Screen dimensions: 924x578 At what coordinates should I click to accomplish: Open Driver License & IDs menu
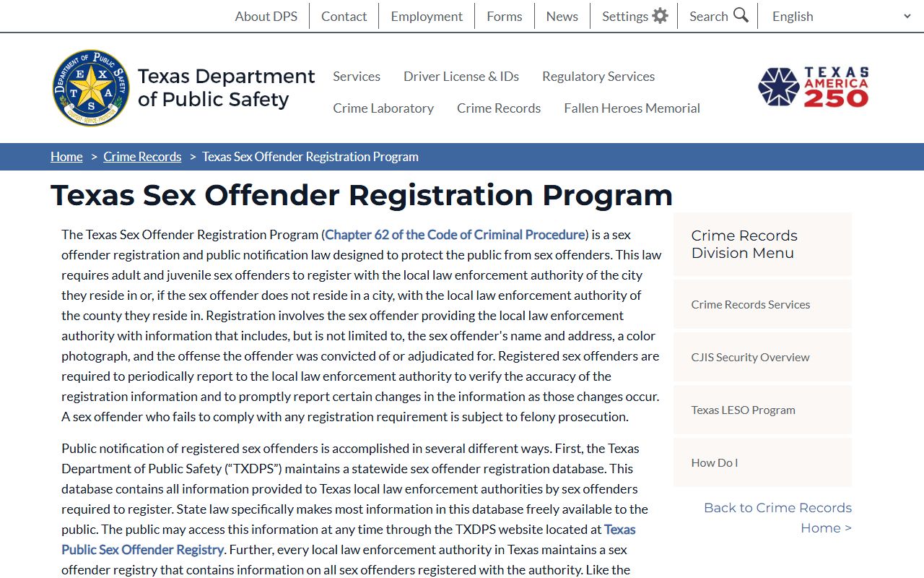(461, 76)
